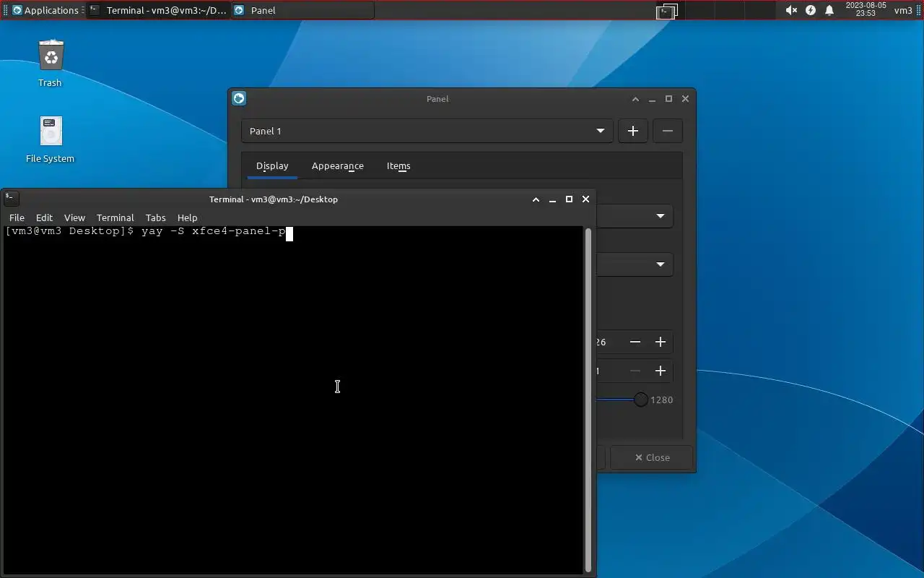Select the File System desktop icon
The height and width of the screenshot is (578, 924).
51,140
